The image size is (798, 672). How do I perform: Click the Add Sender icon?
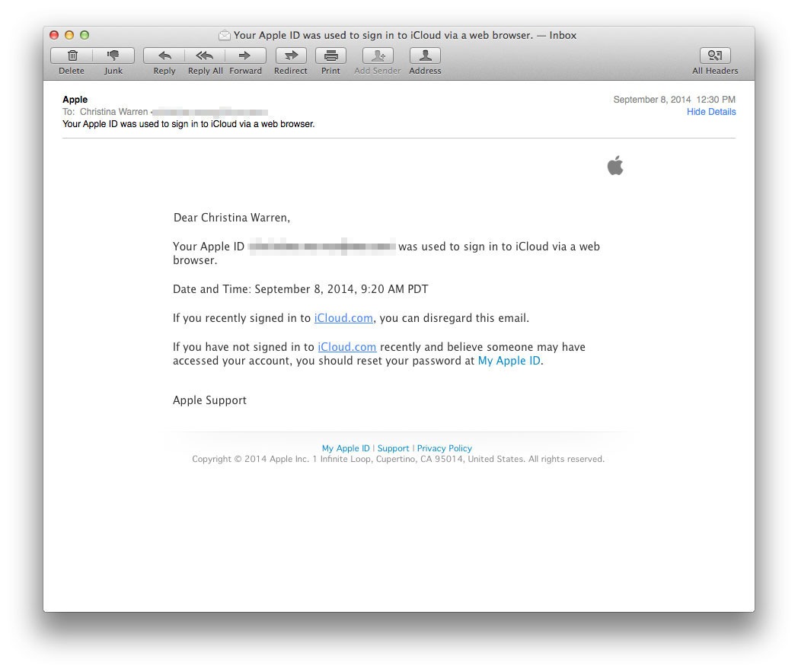[378, 56]
